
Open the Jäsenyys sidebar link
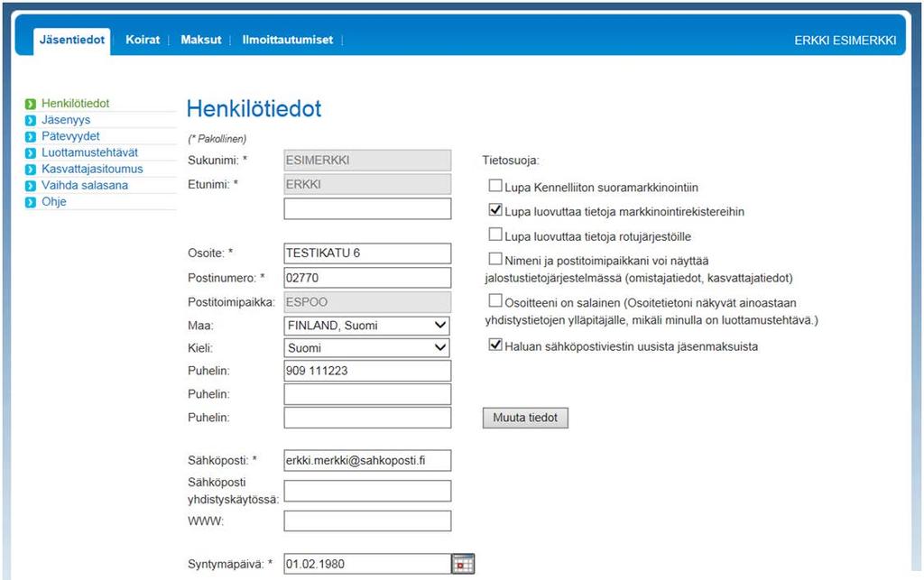65,120
